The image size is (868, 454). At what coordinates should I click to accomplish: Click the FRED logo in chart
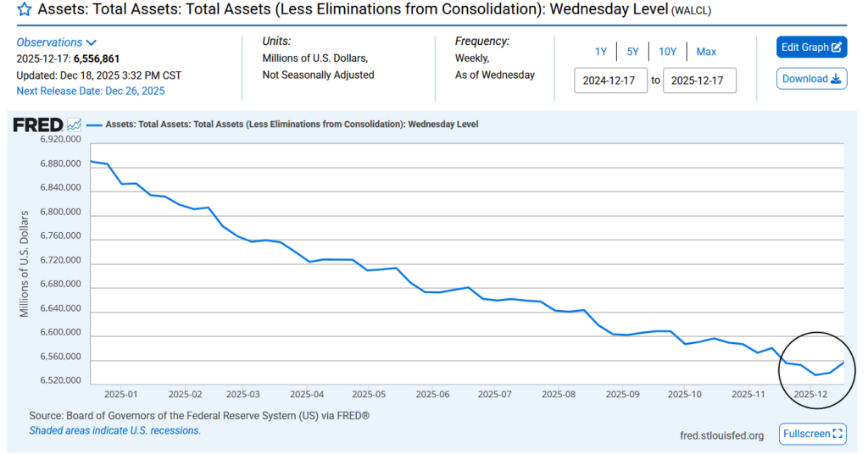coord(37,125)
